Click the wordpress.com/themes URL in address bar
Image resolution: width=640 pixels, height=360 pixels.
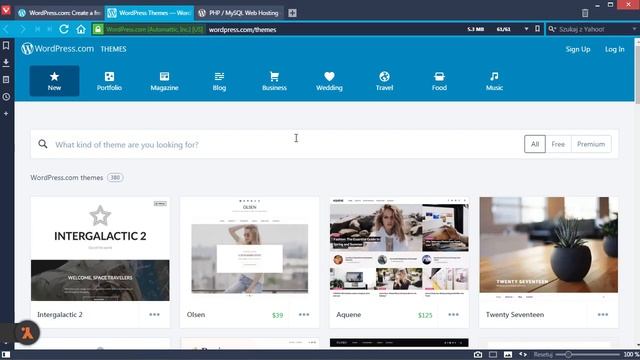click(x=242, y=29)
